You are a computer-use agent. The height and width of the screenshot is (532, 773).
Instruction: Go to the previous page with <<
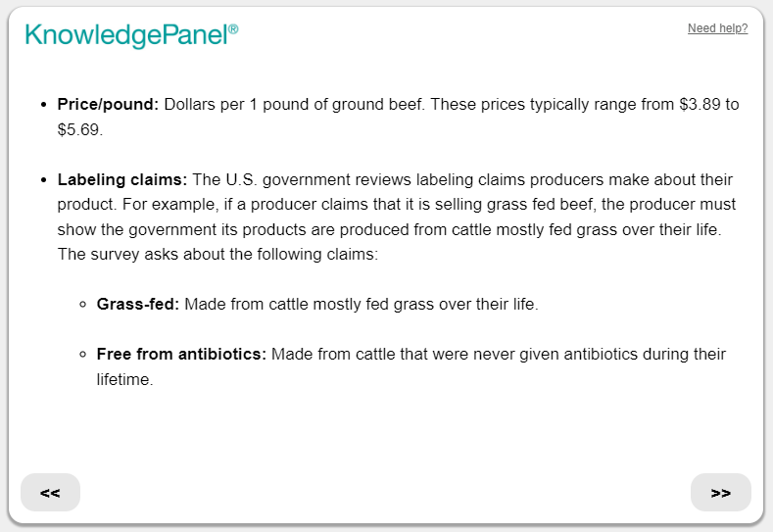tap(50, 493)
